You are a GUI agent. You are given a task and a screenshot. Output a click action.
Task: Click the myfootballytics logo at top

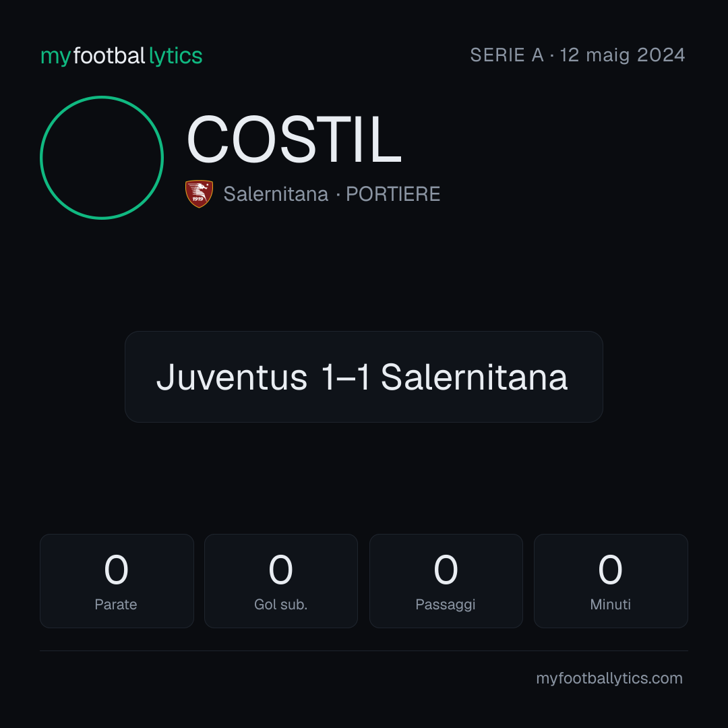tap(121, 56)
